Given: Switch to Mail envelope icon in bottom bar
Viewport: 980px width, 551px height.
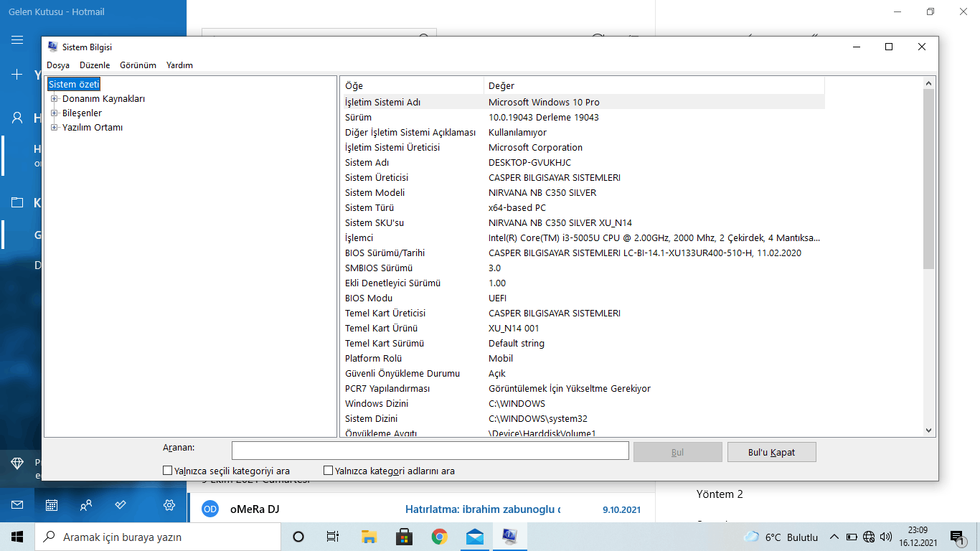Looking at the screenshot, I should pos(17,505).
